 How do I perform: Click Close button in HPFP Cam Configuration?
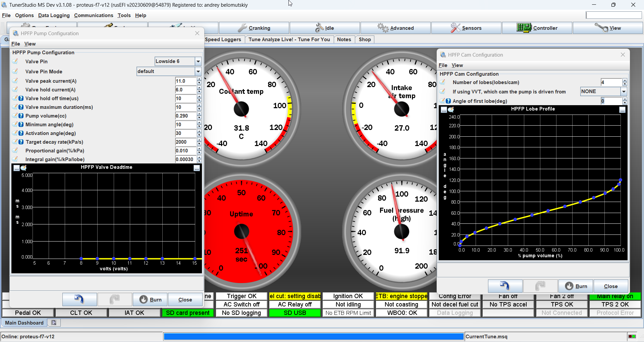pyautogui.click(x=611, y=286)
